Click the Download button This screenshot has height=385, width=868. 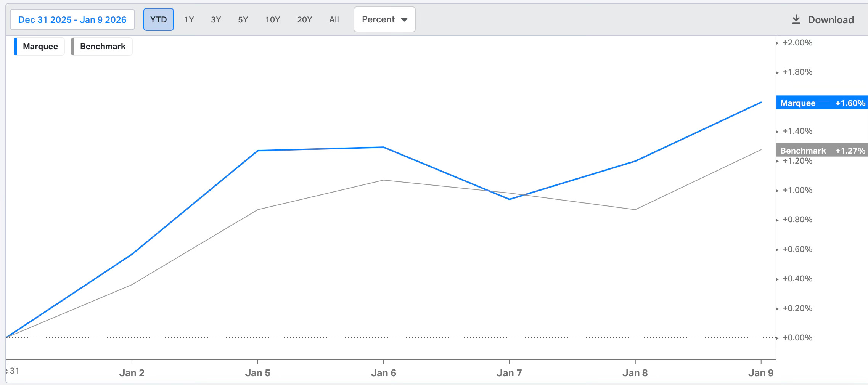coord(823,20)
